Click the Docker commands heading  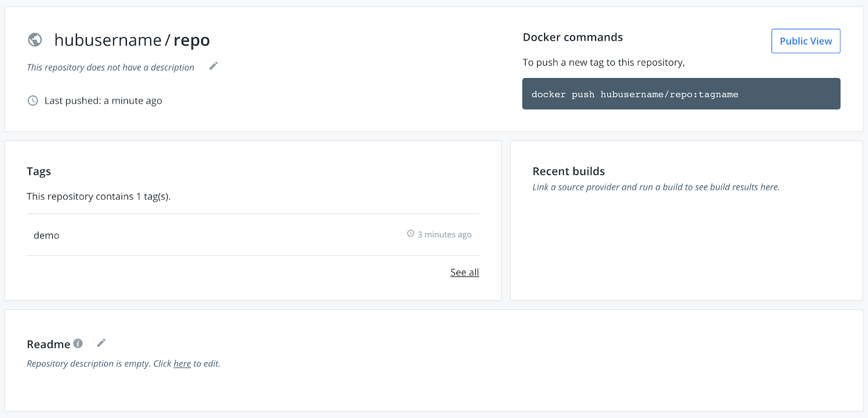(572, 37)
